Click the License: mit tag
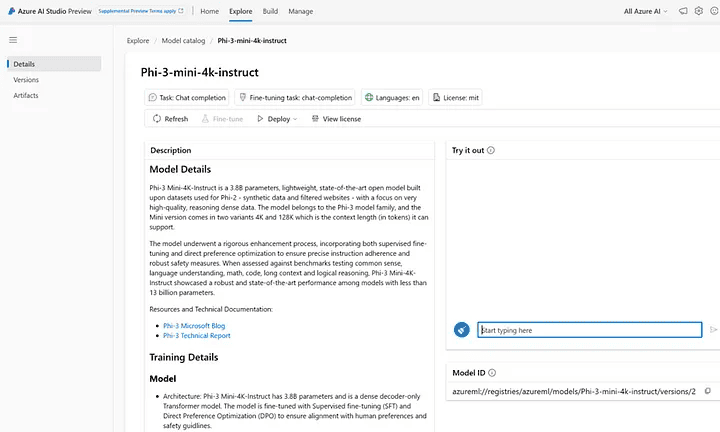The height and width of the screenshot is (432, 720). (456, 97)
